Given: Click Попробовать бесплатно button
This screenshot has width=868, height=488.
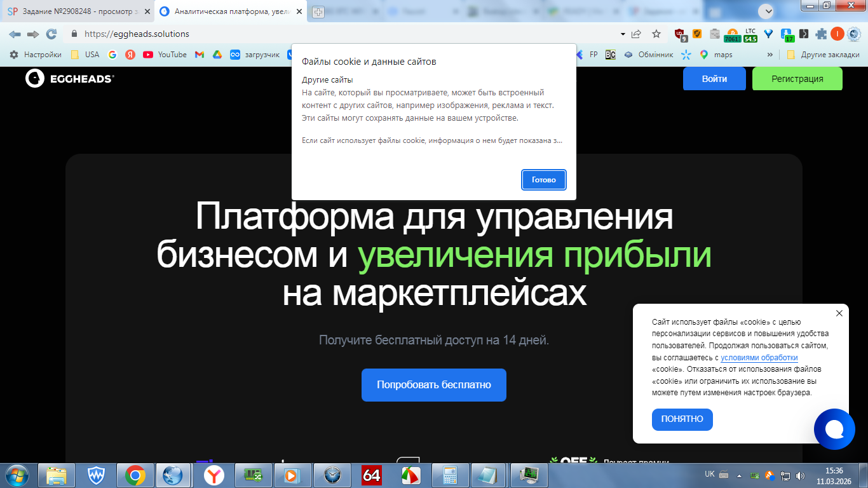Looking at the screenshot, I should [x=434, y=385].
